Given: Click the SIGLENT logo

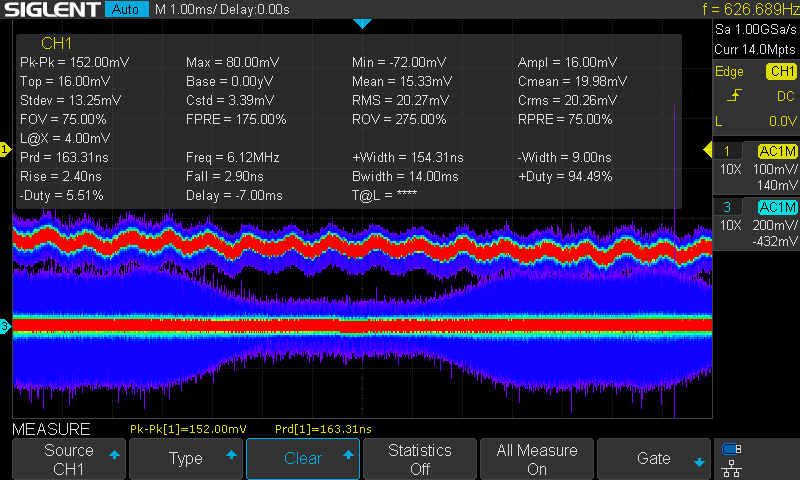Looking at the screenshot, I should click(52, 9).
